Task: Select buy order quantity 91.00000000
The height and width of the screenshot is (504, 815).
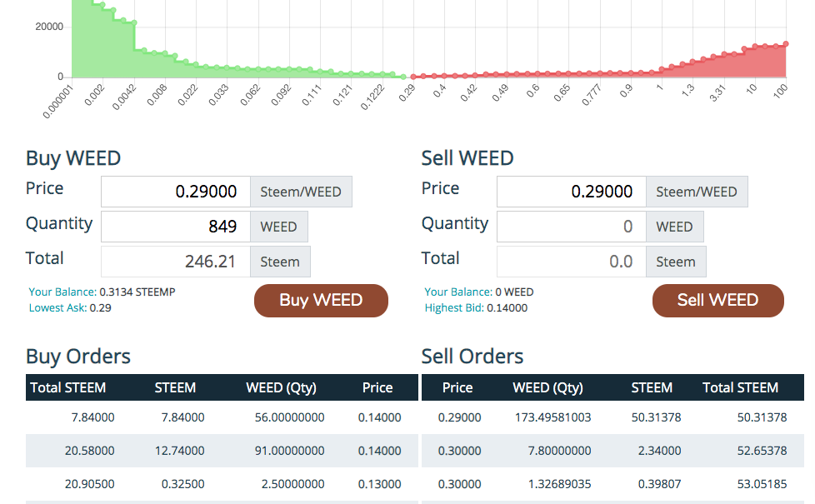Action: pyautogui.click(x=289, y=451)
